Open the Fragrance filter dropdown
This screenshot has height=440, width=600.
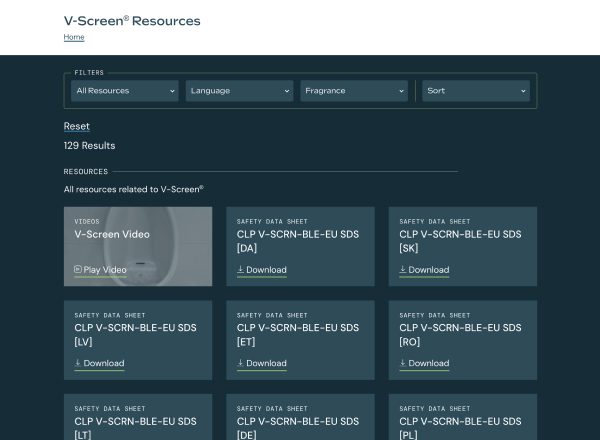coord(354,91)
